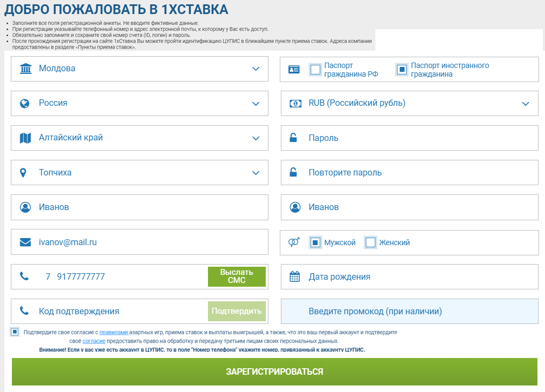Click the location pin icon beside Топчиха

[23, 173]
